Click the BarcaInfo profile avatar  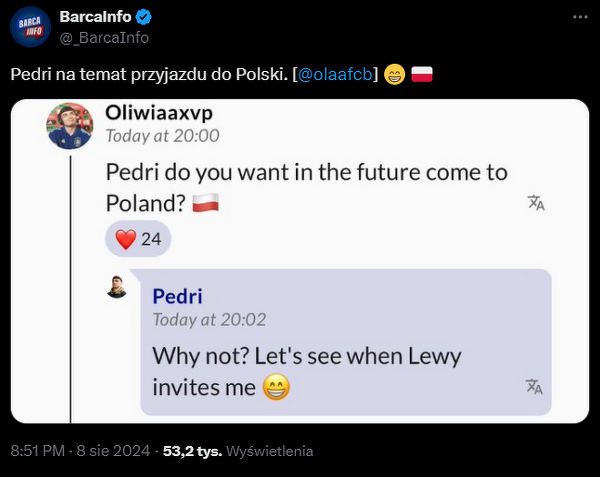point(31,26)
